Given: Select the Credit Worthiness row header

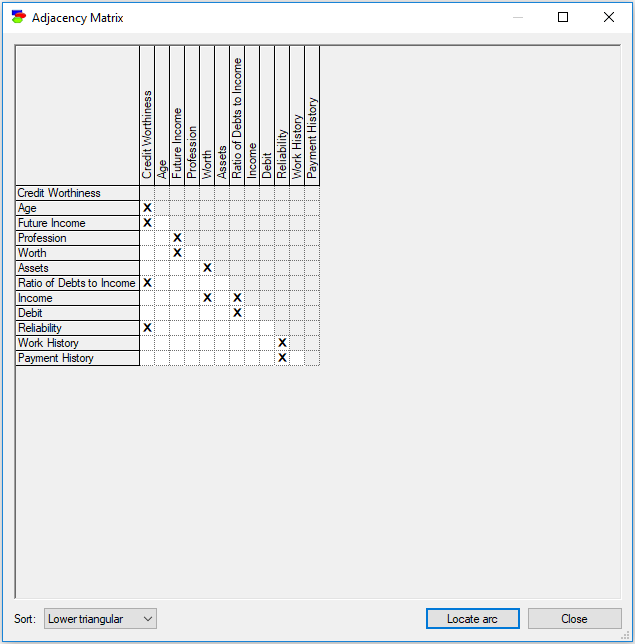Looking at the screenshot, I should coord(78,193).
